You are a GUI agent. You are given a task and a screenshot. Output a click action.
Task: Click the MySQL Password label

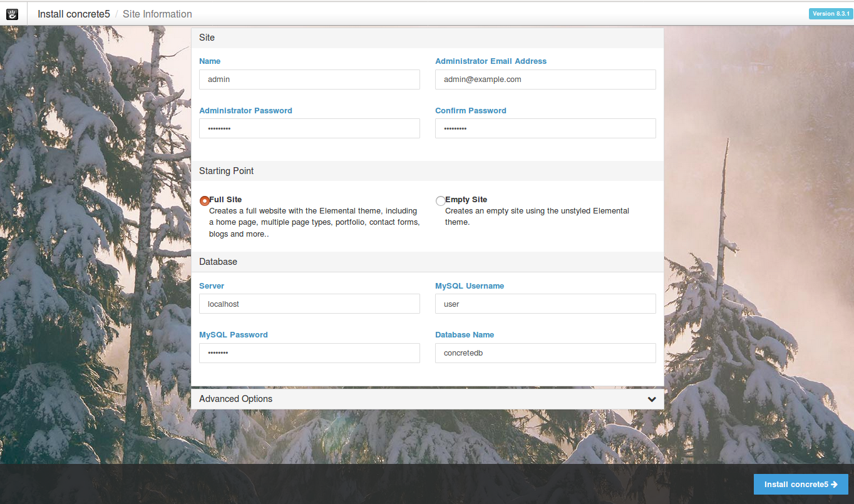click(x=234, y=335)
